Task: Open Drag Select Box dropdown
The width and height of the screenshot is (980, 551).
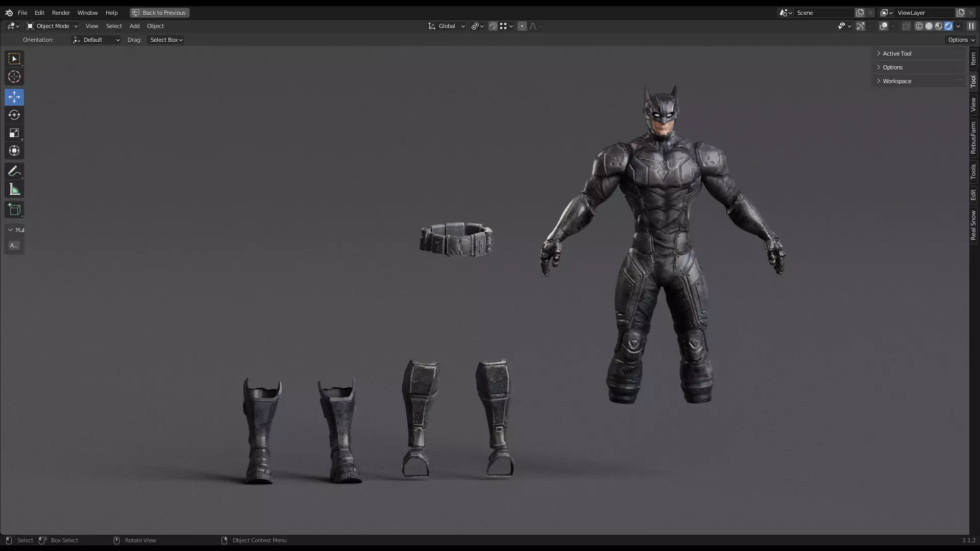Action: click(166, 40)
